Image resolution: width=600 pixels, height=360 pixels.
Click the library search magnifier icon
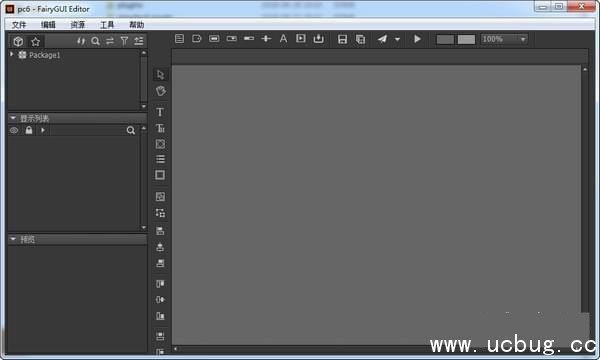tap(95, 41)
